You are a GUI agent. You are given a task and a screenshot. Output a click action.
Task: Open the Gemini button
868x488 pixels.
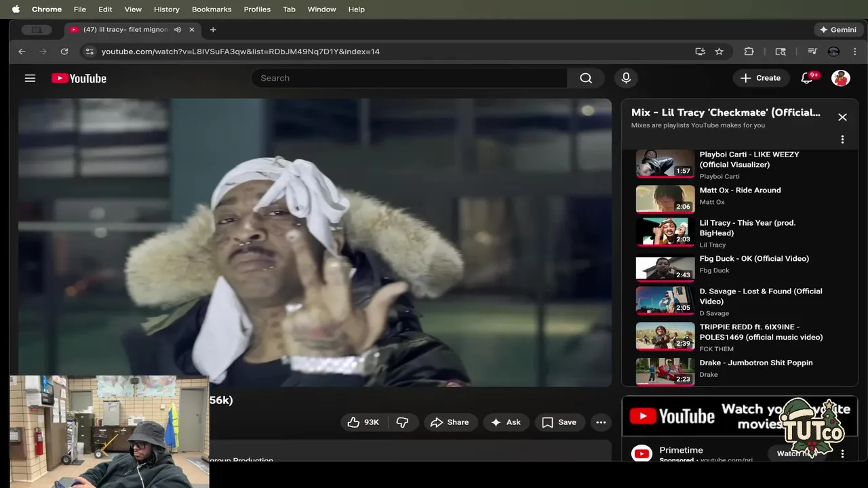click(x=838, y=30)
